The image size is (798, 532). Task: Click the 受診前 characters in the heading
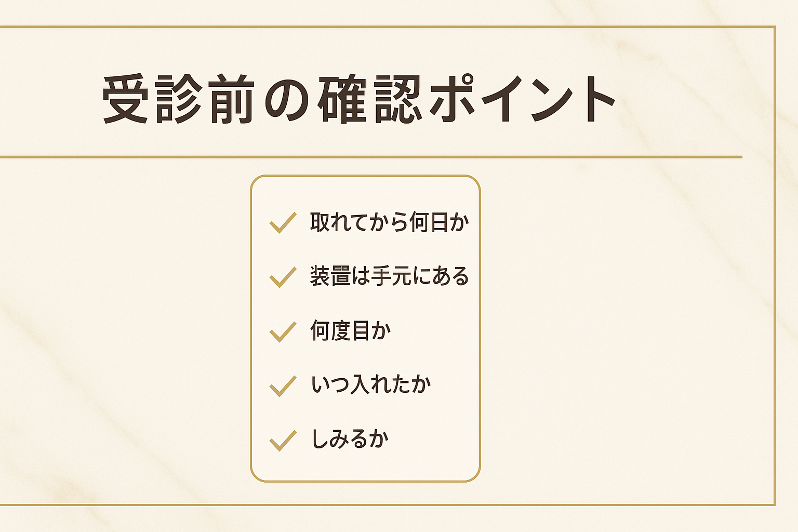pyautogui.click(x=178, y=99)
